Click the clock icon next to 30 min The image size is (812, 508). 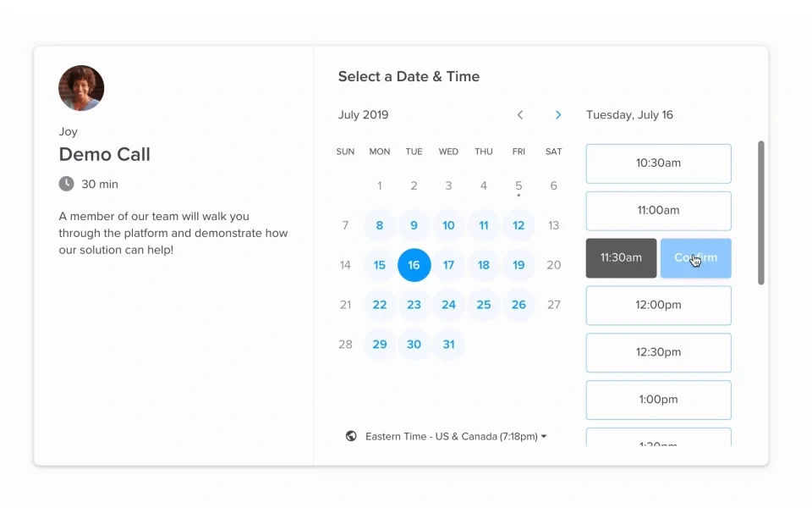pyautogui.click(x=66, y=184)
